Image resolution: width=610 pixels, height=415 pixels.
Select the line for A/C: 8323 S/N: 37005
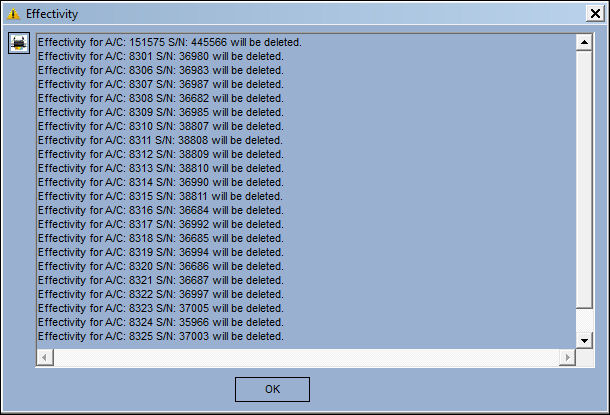click(x=161, y=308)
